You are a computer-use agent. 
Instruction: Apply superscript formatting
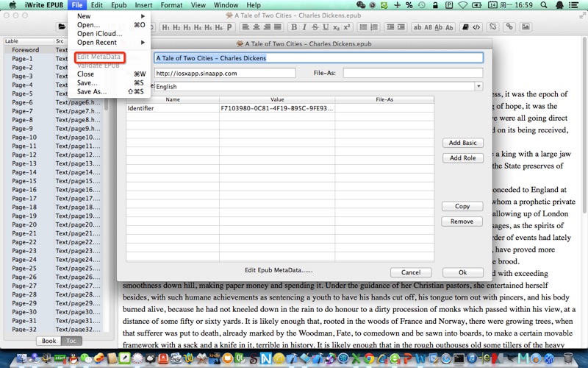[346, 27]
